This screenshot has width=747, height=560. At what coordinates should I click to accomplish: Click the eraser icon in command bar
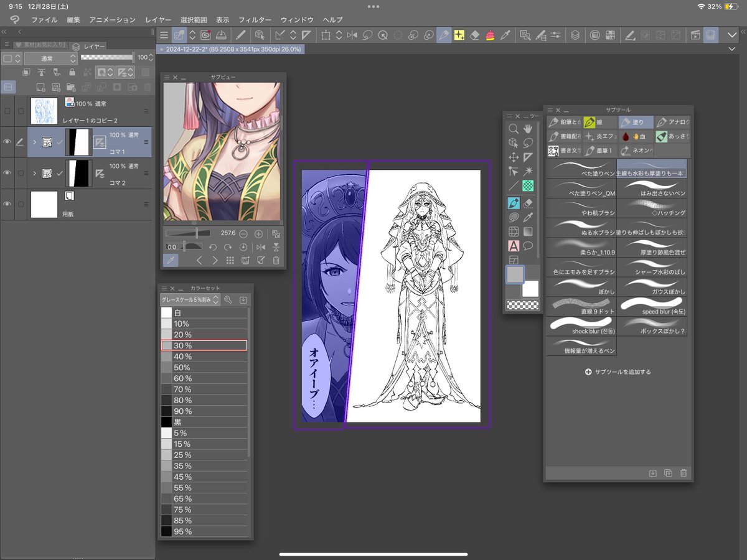[x=475, y=35]
